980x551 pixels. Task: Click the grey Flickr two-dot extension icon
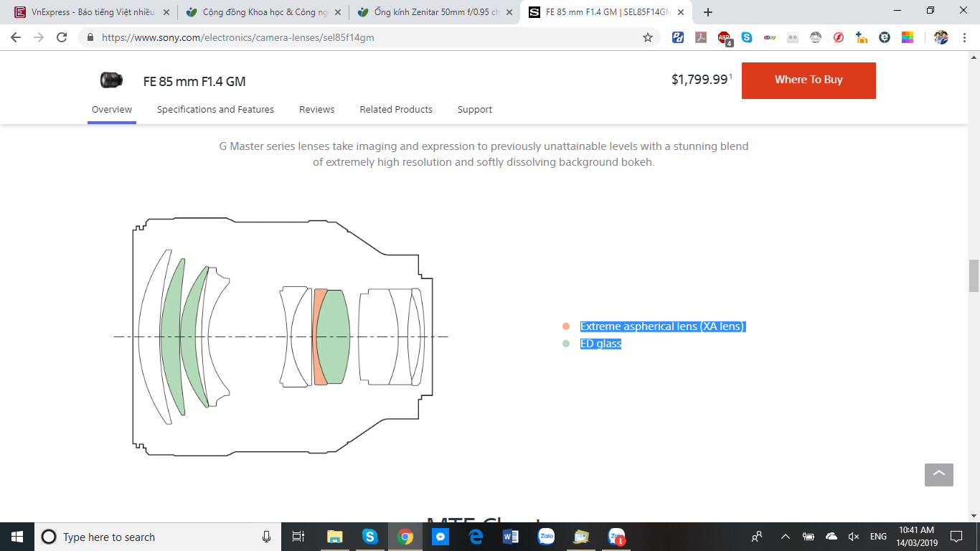tap(793, 37)
